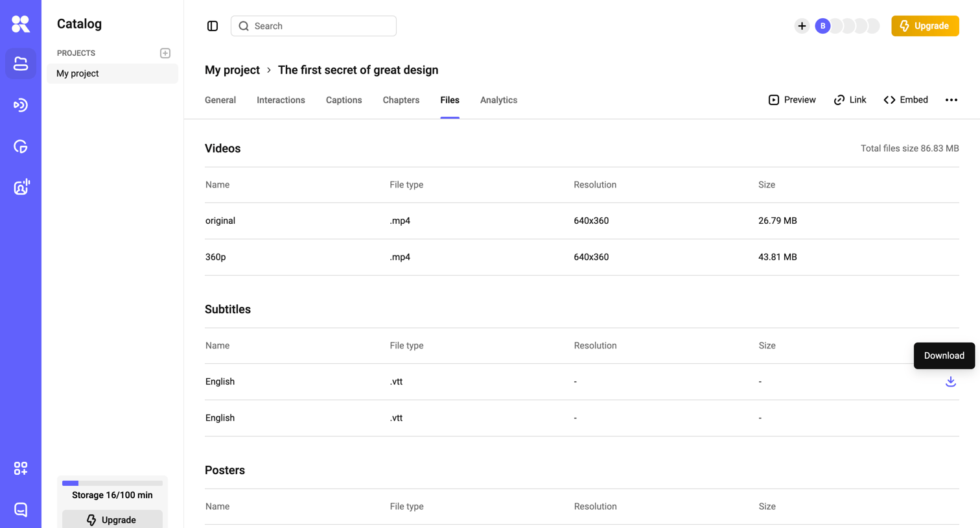Open the B user avatar
980x528 pixels.
pyautogui.click(x=822, y=26)
